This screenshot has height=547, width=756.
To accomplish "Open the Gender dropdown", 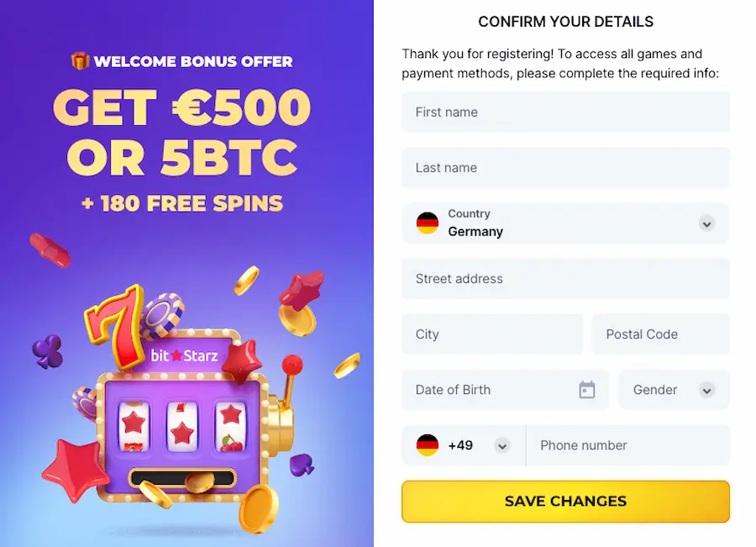I will (x=673, y=390).
